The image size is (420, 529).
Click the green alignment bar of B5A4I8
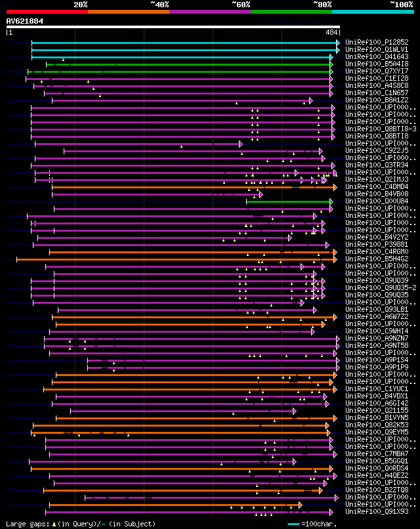[x=190, y=64]
